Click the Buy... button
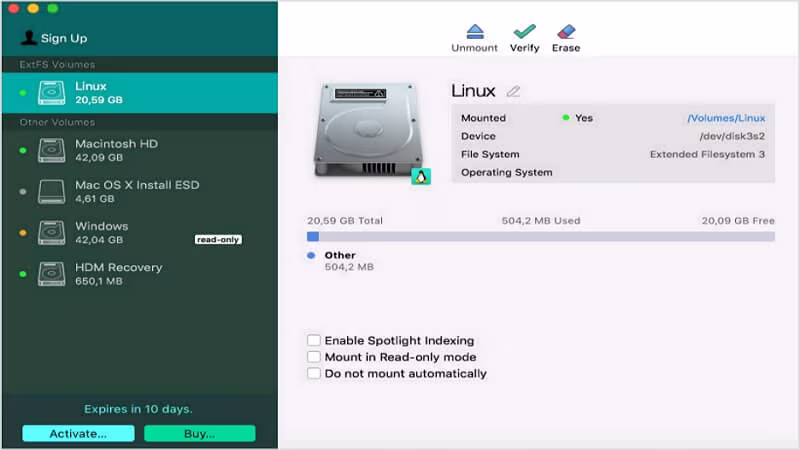 coord(199,434)
